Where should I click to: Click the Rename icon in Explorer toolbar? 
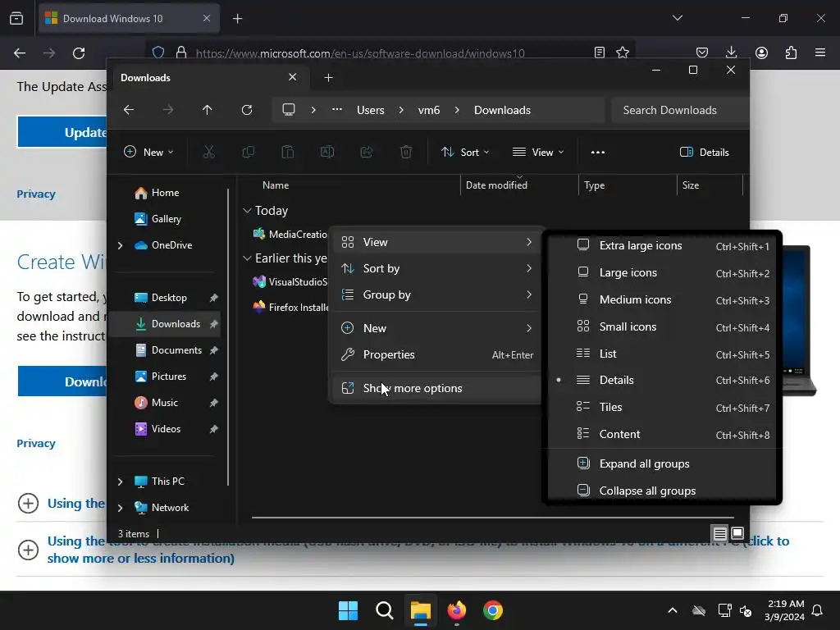tap(326, 152)
